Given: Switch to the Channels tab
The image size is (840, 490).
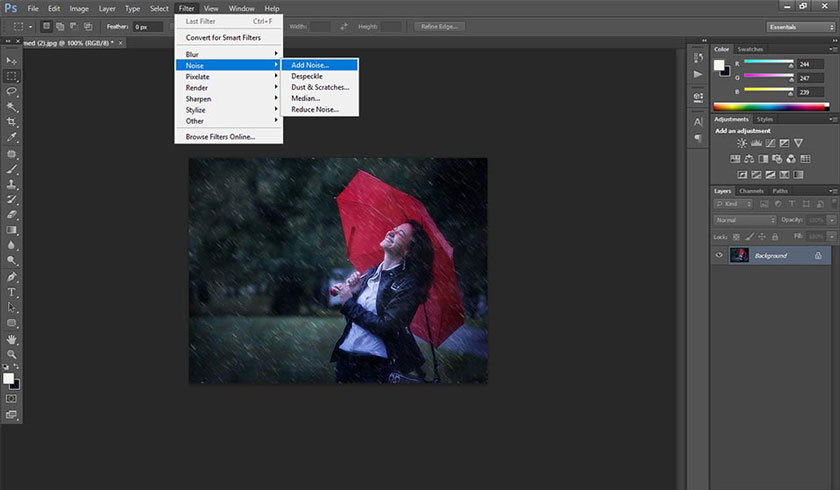Looking at the screenshot, I should coord(751,191).
